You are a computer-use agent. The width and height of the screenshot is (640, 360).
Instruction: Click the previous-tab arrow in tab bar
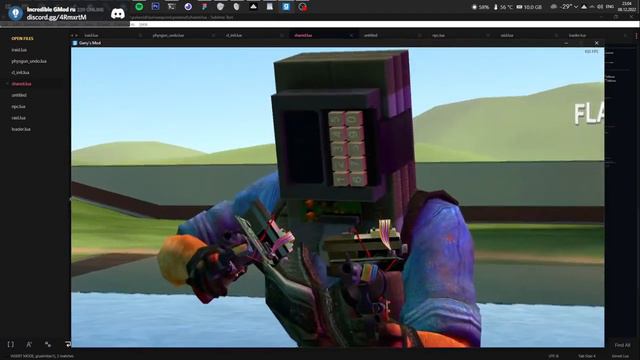point(72,36)
